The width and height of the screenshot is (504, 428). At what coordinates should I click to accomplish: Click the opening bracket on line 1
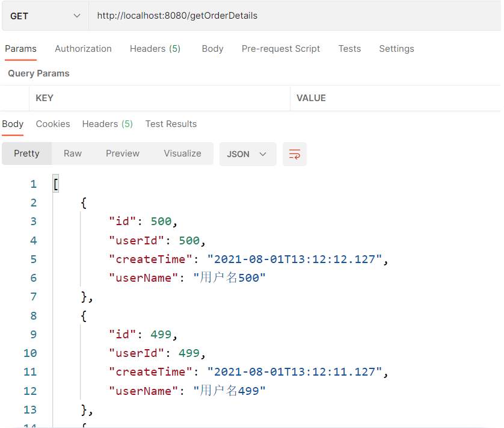coord(55,184)
